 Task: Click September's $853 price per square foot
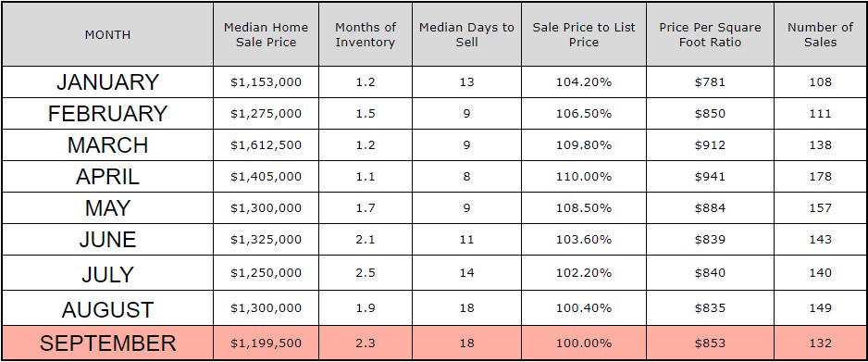(711, 343)
